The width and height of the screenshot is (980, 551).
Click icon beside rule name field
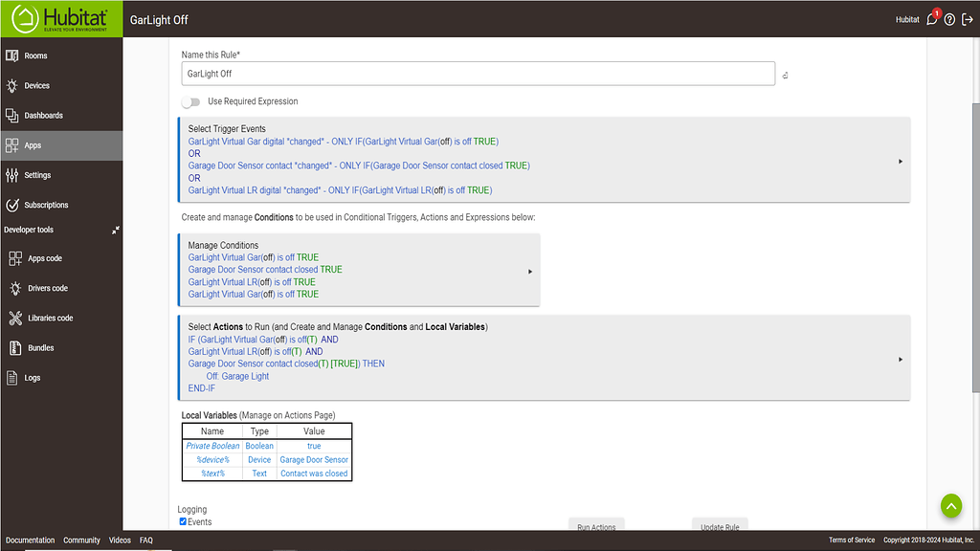click(785, 76)
